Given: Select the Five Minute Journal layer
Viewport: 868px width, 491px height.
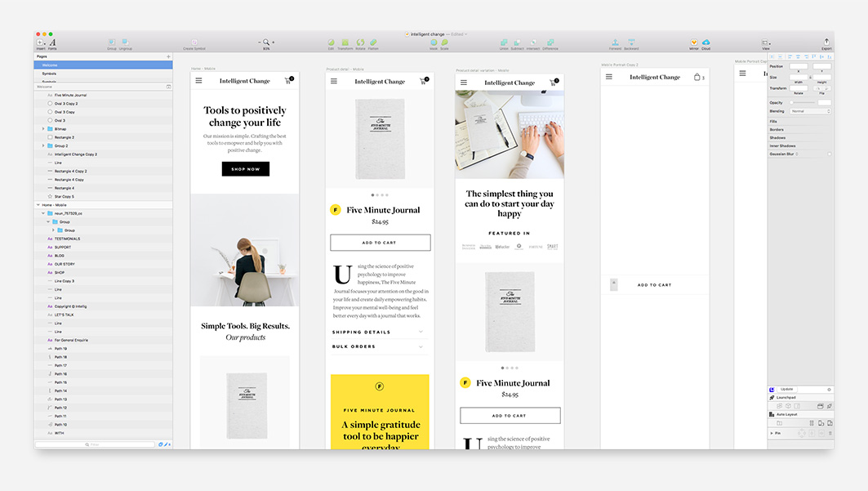Looking at the screenshot, I should tap(104, 96).
